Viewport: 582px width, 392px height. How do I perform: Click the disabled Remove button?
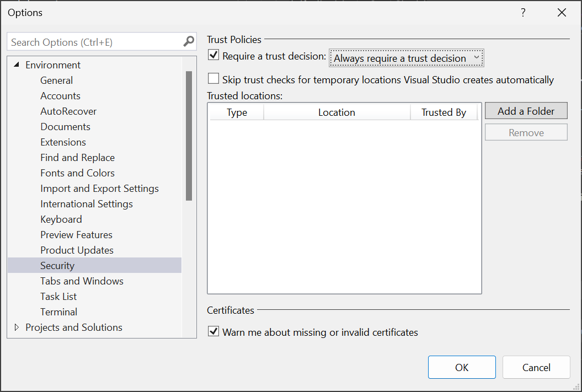(x=525, y=132)
